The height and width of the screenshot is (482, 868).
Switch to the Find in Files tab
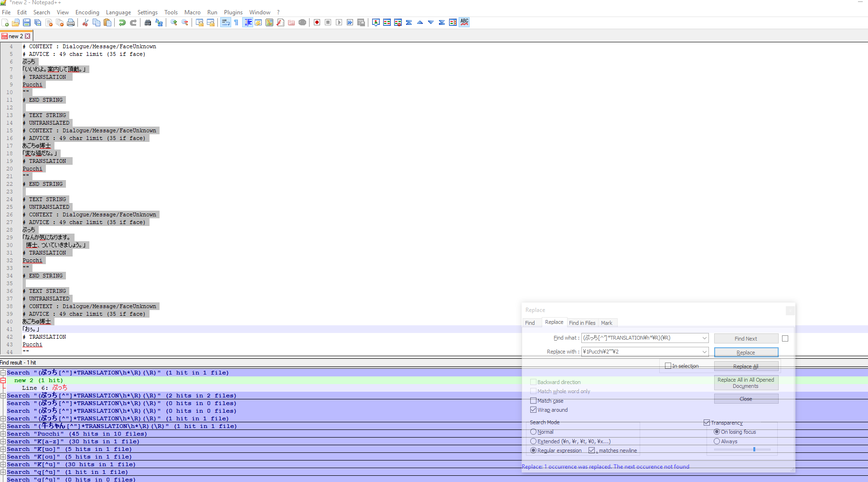tap(582, 323)
